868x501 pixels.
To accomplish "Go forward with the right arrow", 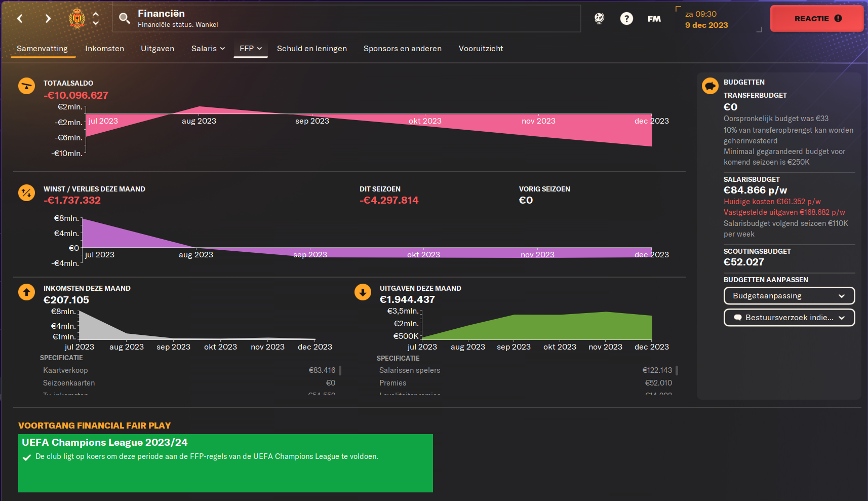I will point(48,19).
